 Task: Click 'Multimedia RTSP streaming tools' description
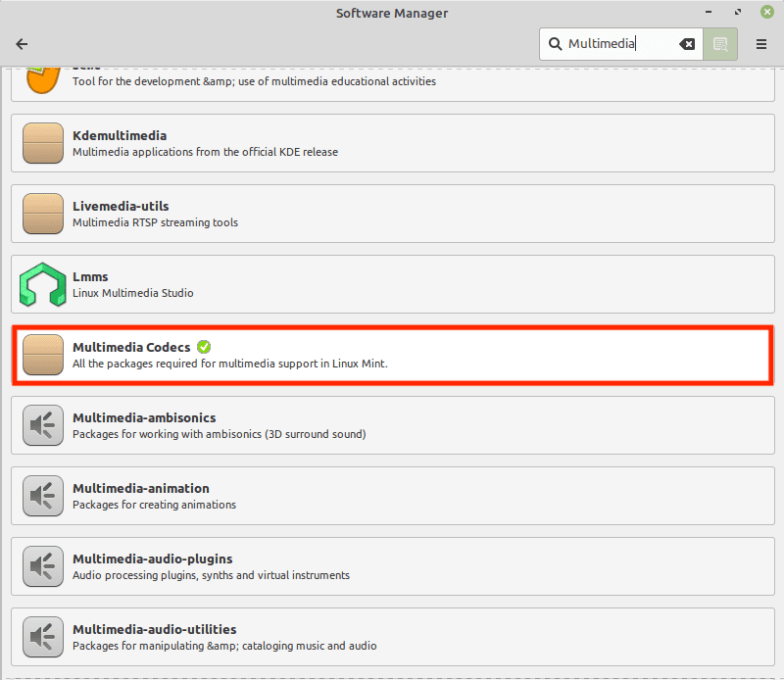[x=155, y=222]
